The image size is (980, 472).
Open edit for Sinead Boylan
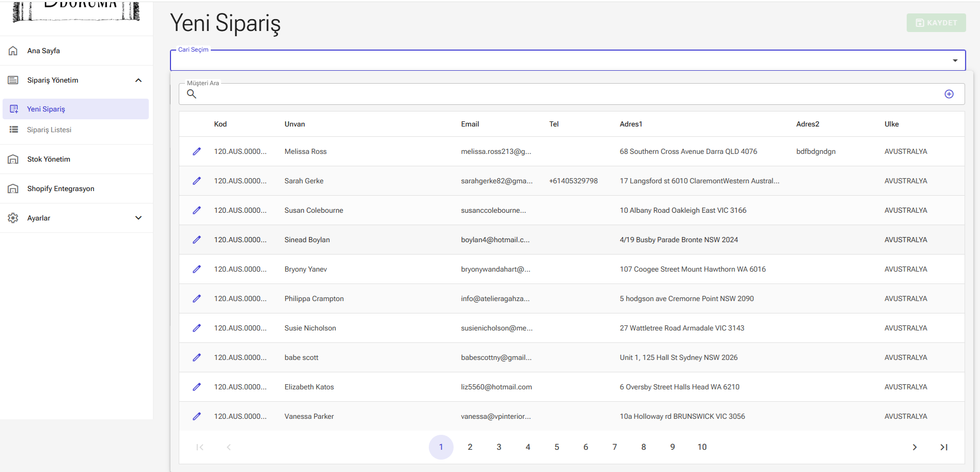coord(197,240)
